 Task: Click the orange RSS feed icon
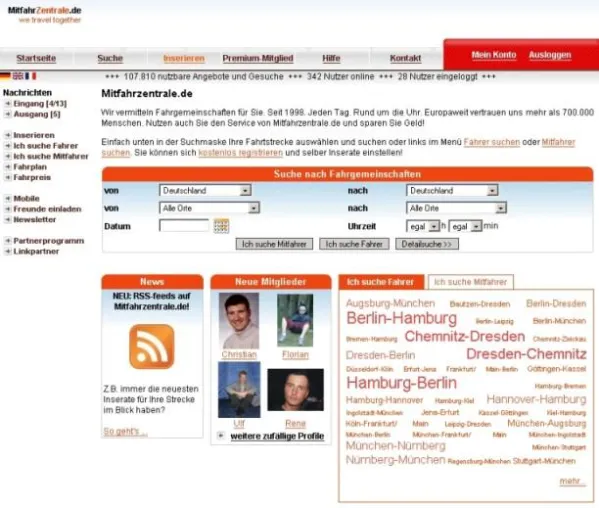click(152, 346)
